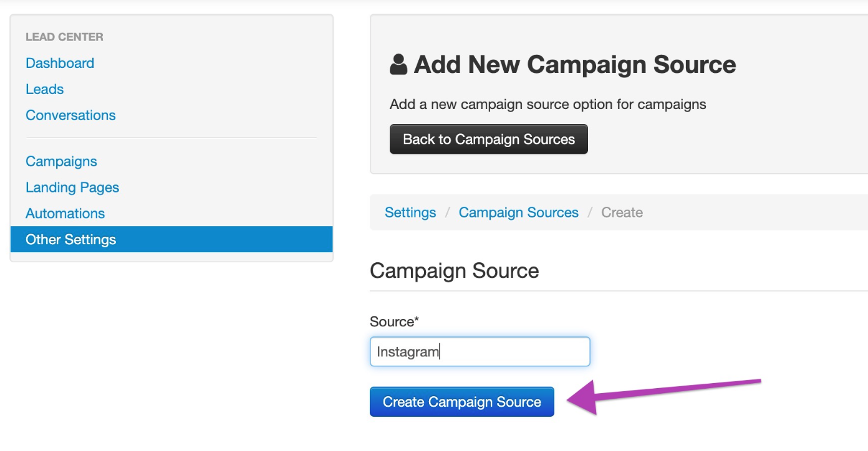Go to Leads in Lead Center

pos(45,89)
